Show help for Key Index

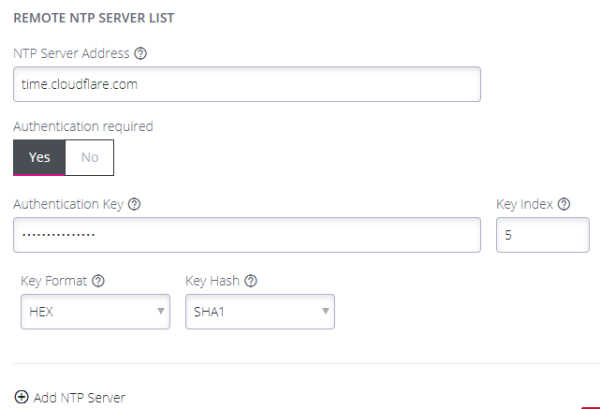coord(564,204)
